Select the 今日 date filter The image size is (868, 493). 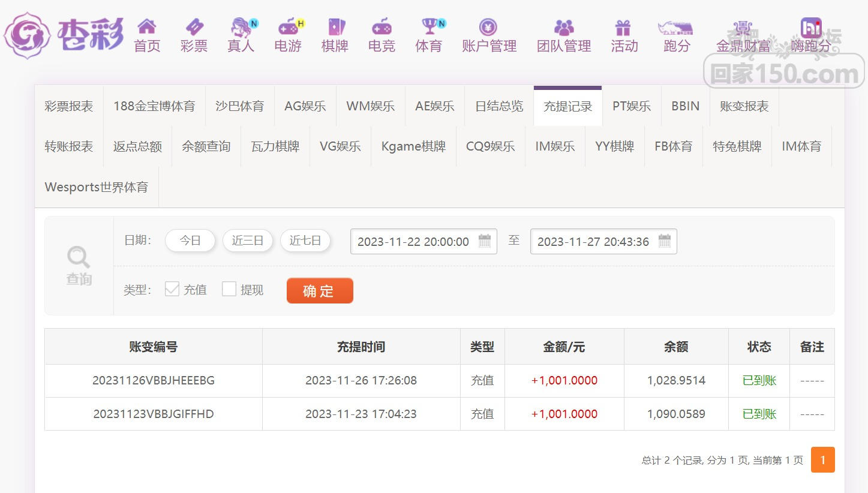pos(190,241)
